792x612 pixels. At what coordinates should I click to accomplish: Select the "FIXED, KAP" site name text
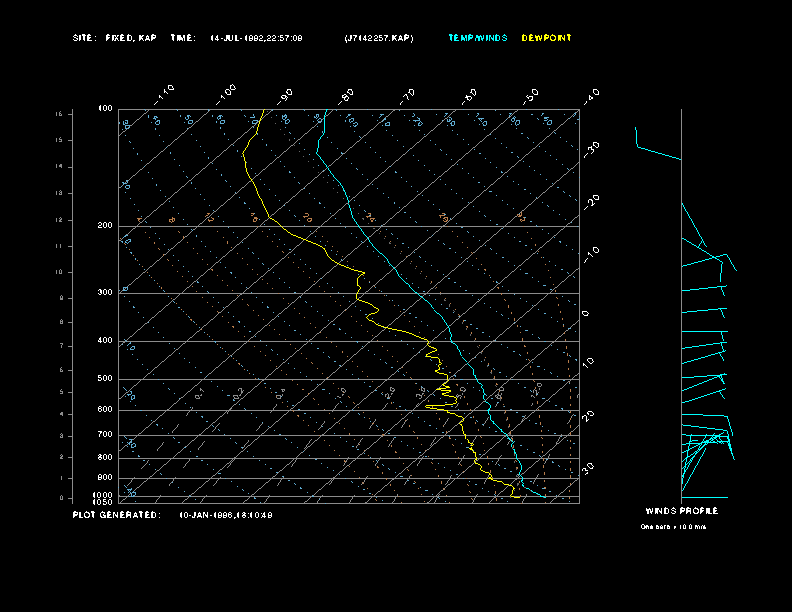[x=131, y=38]
